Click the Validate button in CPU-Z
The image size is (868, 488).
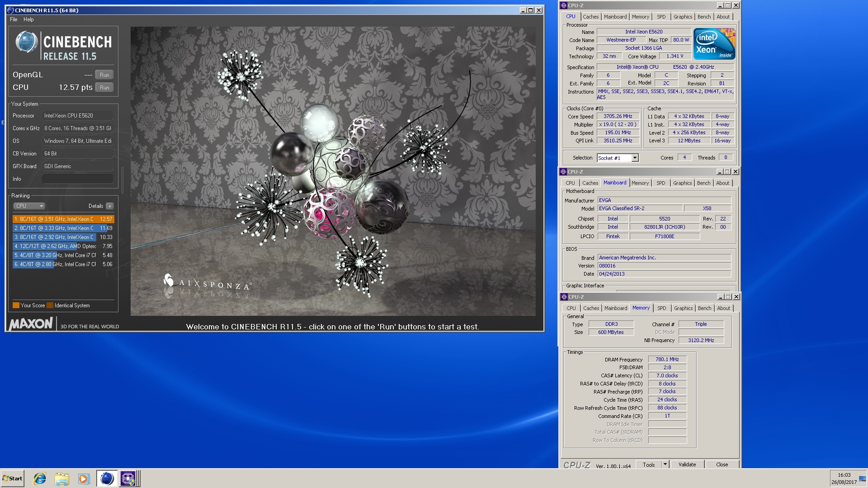[687, 465]
